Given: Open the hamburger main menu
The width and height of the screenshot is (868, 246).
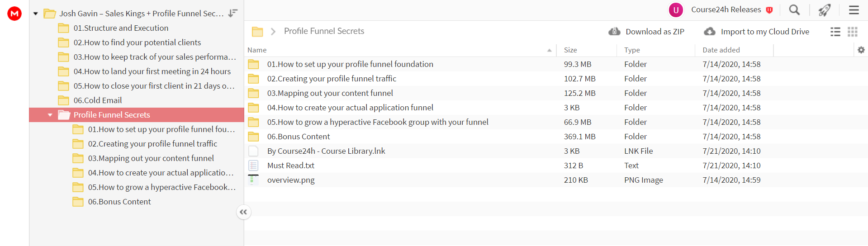Looking at the screenshot, I should (854, 10).
